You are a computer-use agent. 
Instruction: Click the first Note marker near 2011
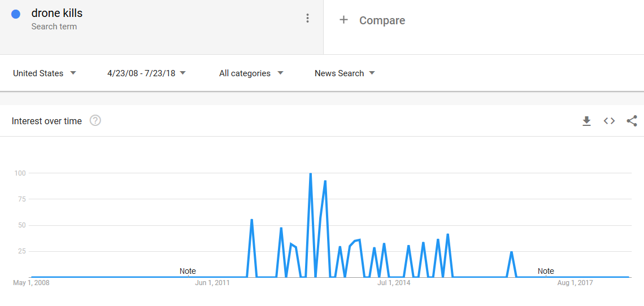pos(188,271)
